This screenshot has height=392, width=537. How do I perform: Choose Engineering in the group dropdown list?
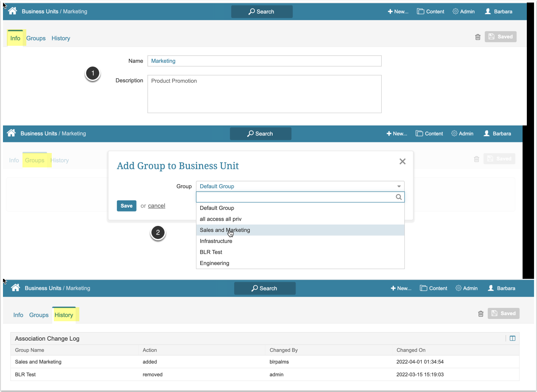point(214,263)
